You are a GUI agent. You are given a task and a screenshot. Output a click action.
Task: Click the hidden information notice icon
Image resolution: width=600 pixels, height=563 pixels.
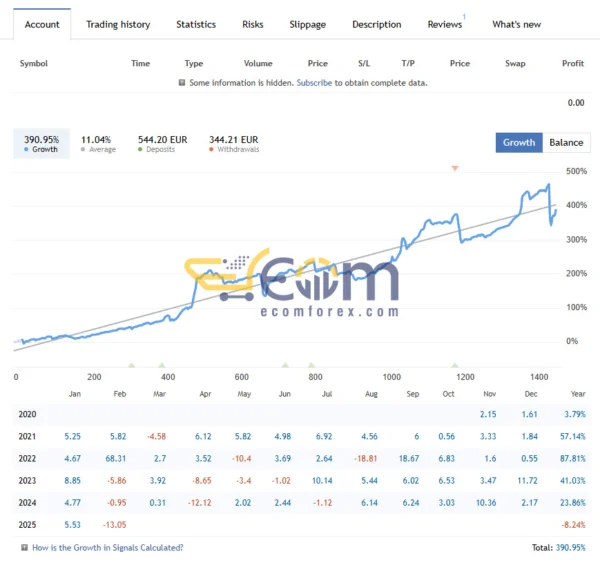point(181,82)
